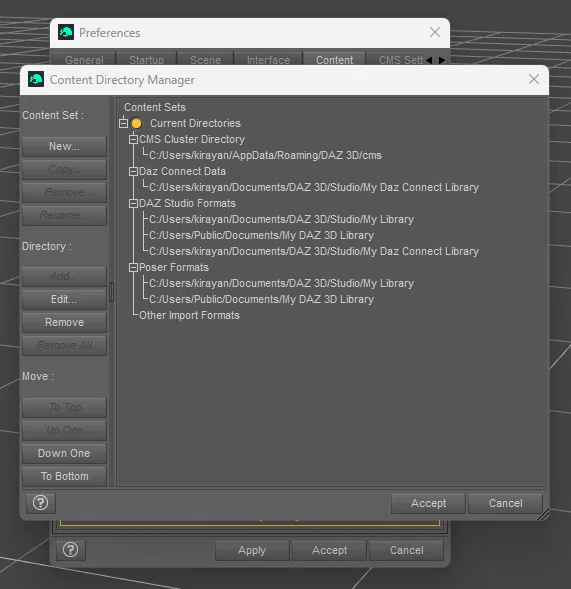Click the tab scroll left arrow
This screenshot has height=589, width=571.
429,60
